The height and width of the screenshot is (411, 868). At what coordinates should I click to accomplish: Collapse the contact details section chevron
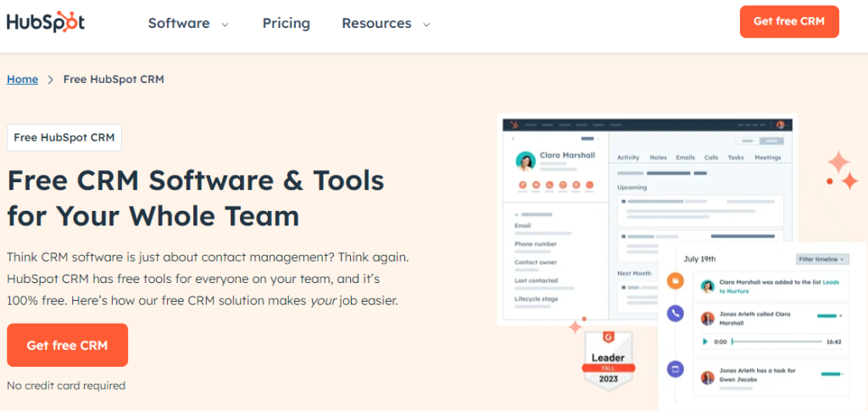(516, 214)
